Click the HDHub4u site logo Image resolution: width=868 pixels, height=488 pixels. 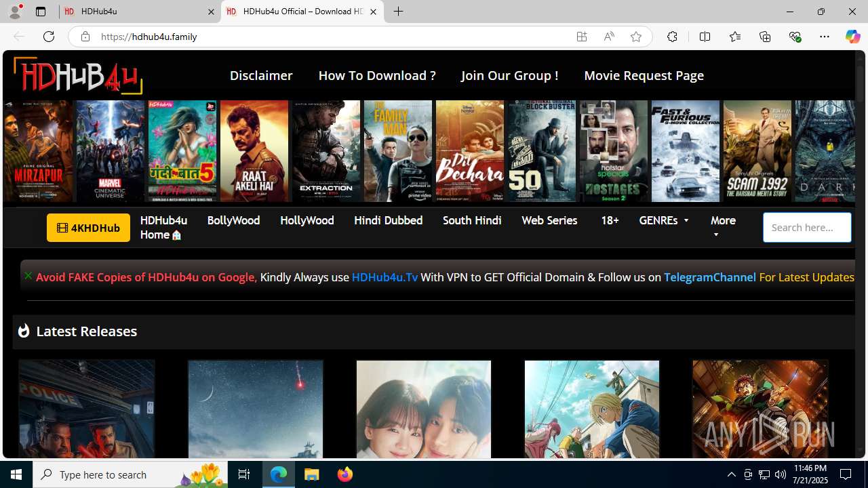click(77, 75)
